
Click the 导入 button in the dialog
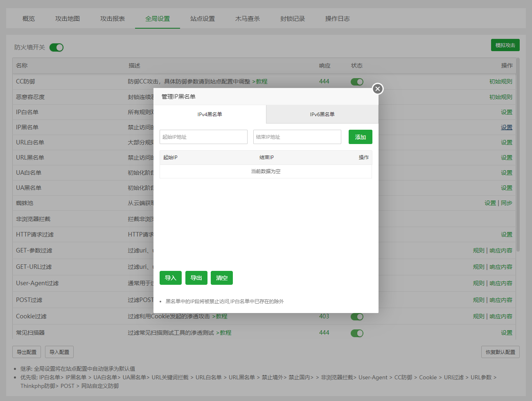(170, 278)
